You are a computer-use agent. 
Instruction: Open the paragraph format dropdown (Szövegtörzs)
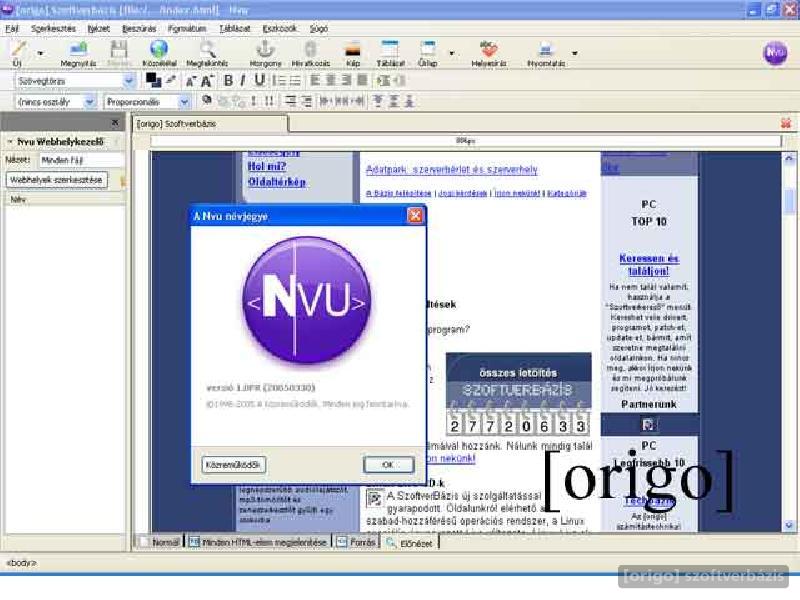[x=76, y=81]
